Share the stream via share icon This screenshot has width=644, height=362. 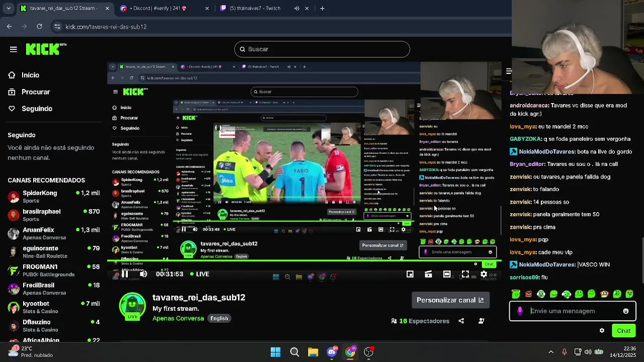(461, 321)
